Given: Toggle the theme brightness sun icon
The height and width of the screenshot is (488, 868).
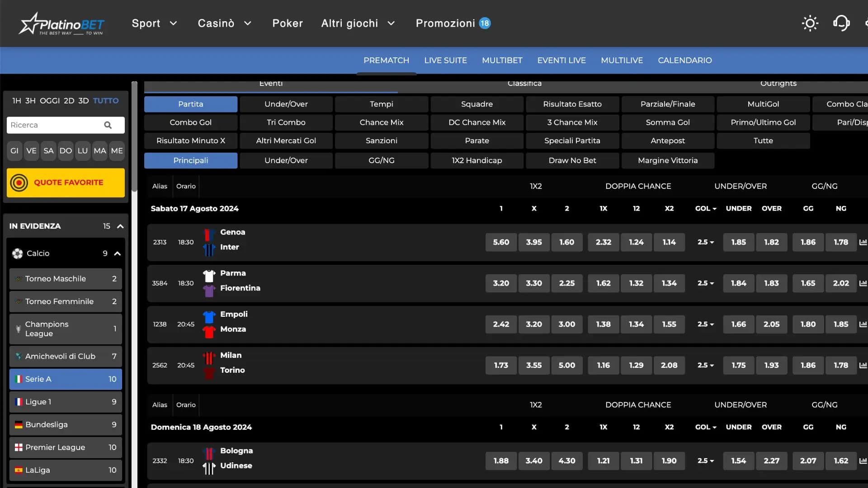Looking at the screenshot, I should [x=810, y=23].
